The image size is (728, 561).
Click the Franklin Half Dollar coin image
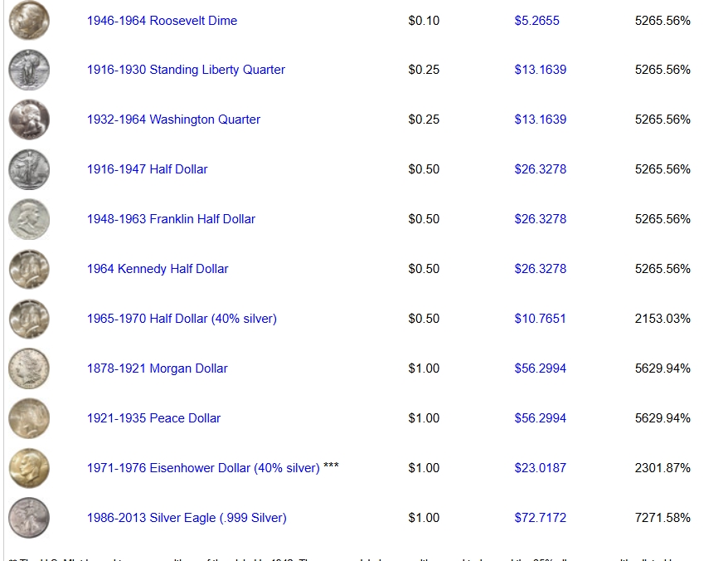28,219
